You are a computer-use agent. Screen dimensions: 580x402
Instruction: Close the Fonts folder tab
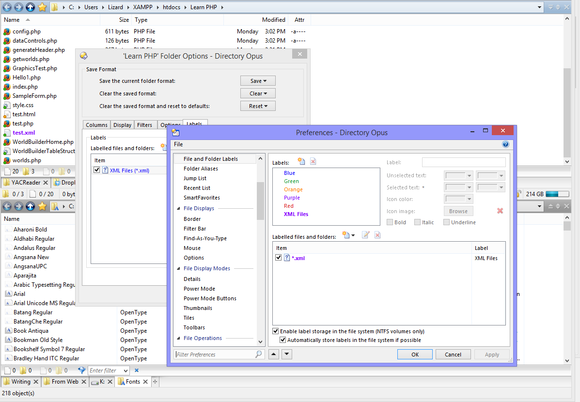click(x=145, y=381)
